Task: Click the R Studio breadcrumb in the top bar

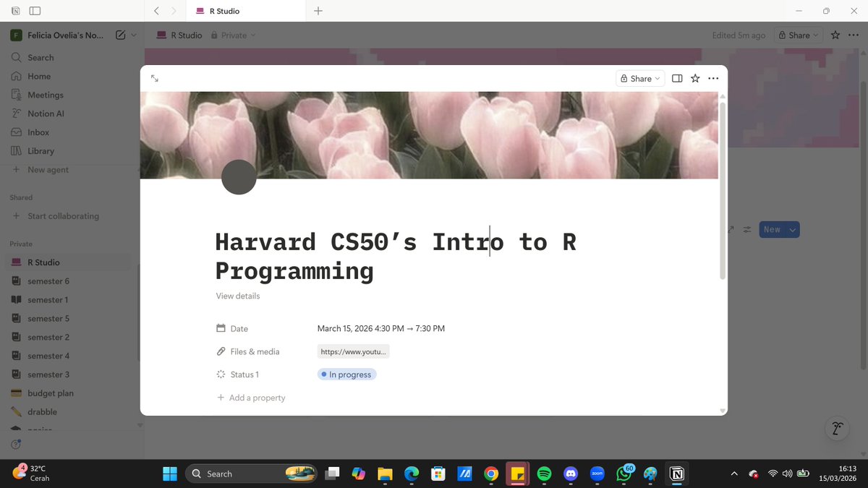Action: (180, 35)
